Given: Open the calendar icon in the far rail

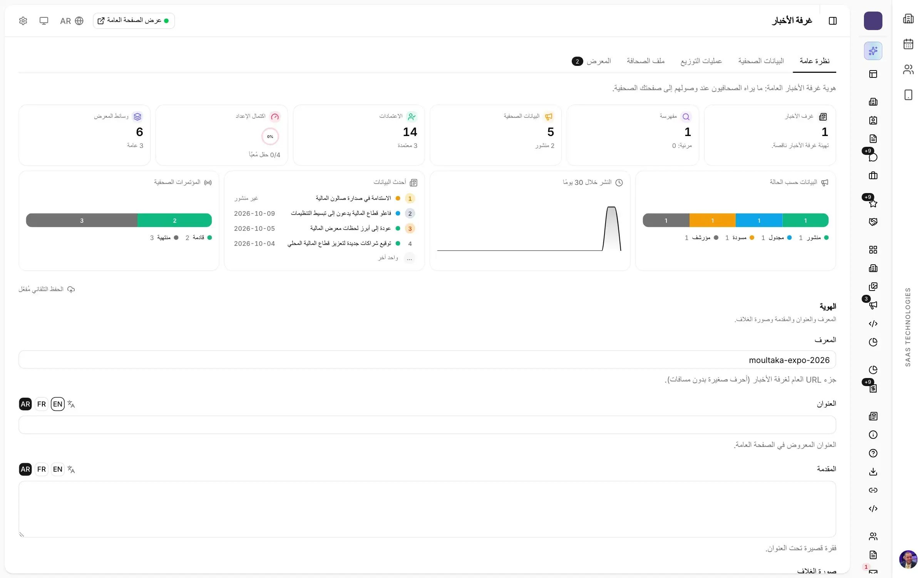Looking at the screenshot, I should tap(908, 44).
